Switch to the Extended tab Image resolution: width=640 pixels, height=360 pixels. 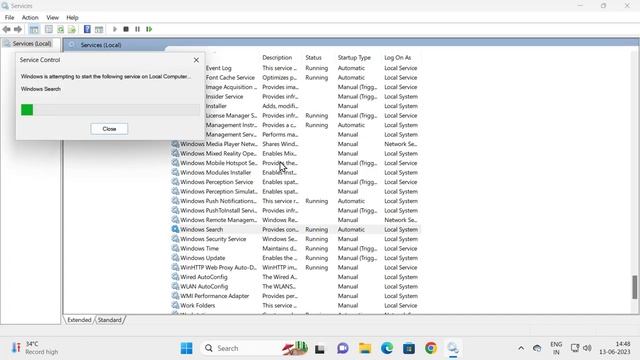79,320
